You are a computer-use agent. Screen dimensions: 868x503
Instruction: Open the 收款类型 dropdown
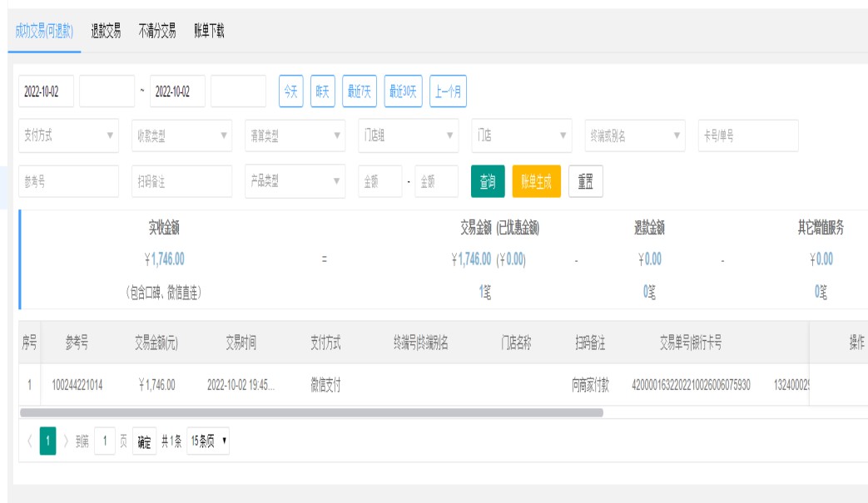pos(181,136)
